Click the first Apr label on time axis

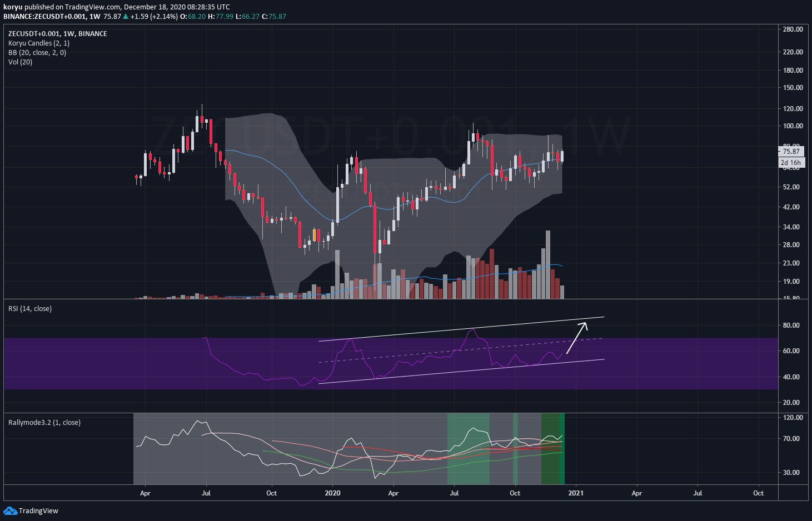[x=145, y=493]
